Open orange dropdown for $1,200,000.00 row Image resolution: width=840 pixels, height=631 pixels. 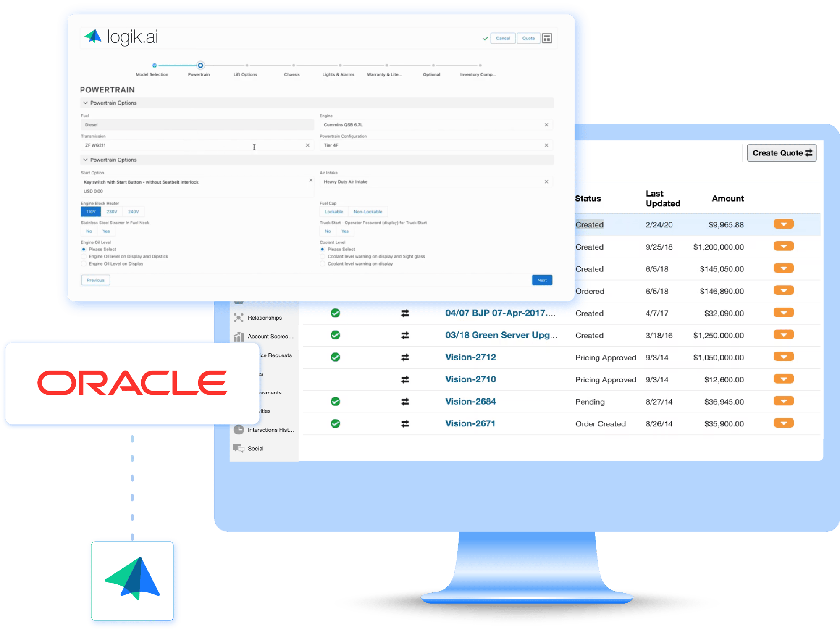coord(784,246)
